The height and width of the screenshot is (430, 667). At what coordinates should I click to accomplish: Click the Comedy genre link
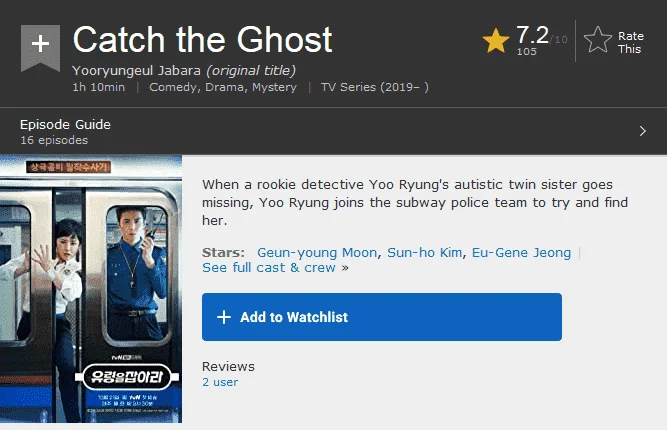[173, 87]
